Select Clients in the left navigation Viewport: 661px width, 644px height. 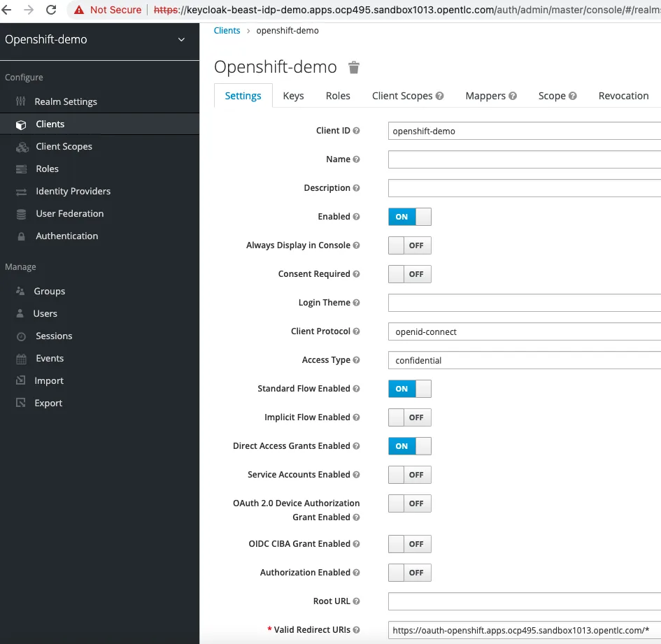click(50, 124)
